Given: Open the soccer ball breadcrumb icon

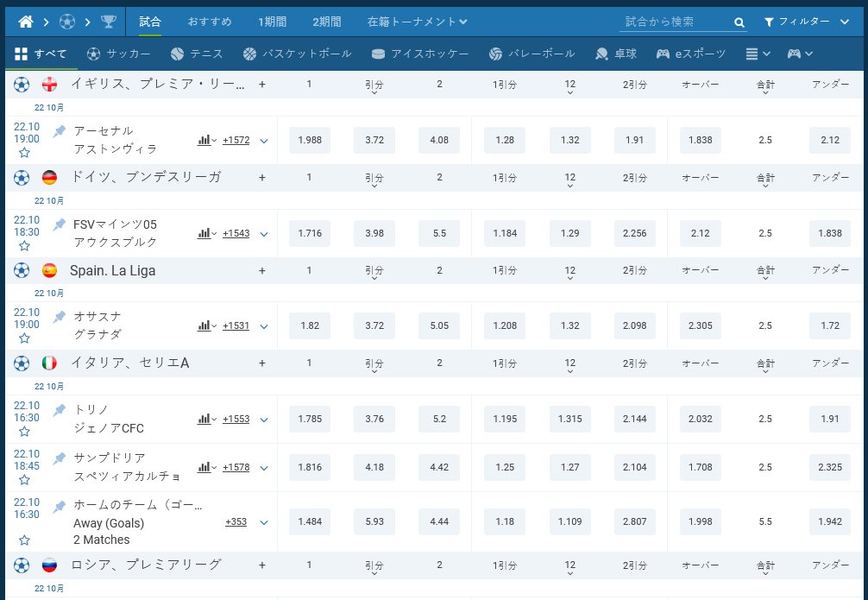Looking at the screenshot, I should (x=67, y=22).
